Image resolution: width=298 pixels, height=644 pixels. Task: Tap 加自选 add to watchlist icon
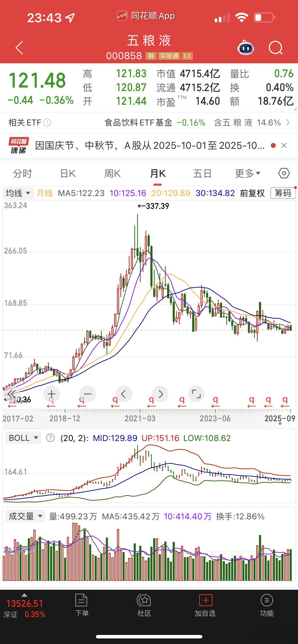coord(206,600)
